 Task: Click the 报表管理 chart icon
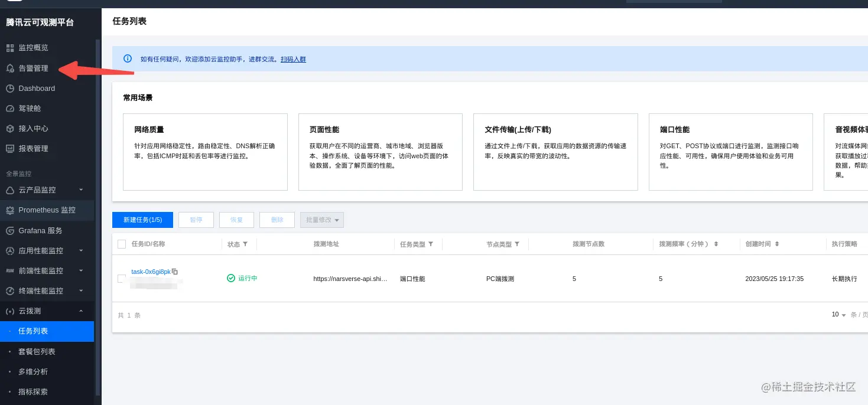10,149
